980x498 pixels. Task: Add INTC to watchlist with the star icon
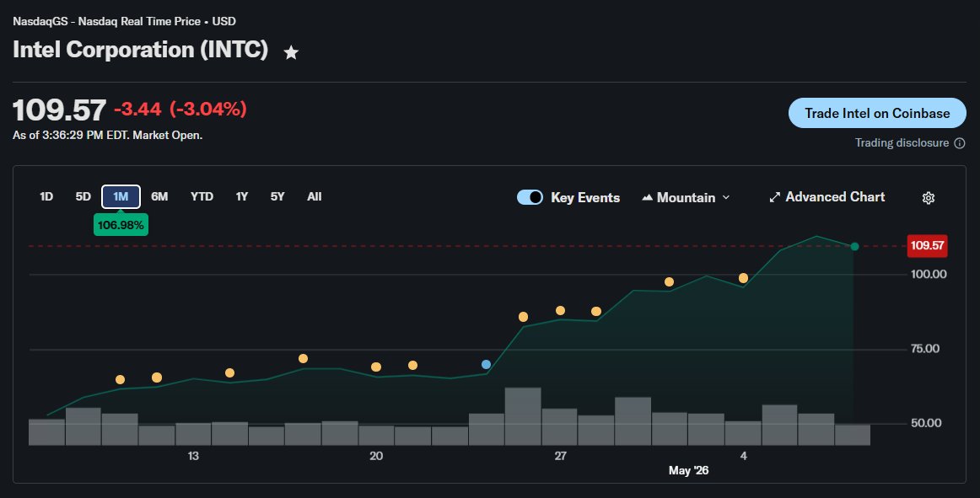click(x=291, y=52)
